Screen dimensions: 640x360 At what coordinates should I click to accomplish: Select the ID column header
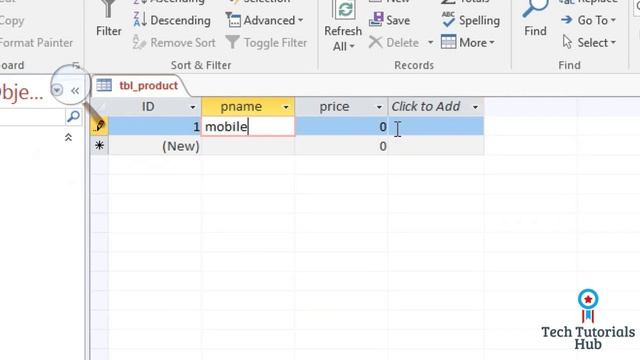pos(148,107)
